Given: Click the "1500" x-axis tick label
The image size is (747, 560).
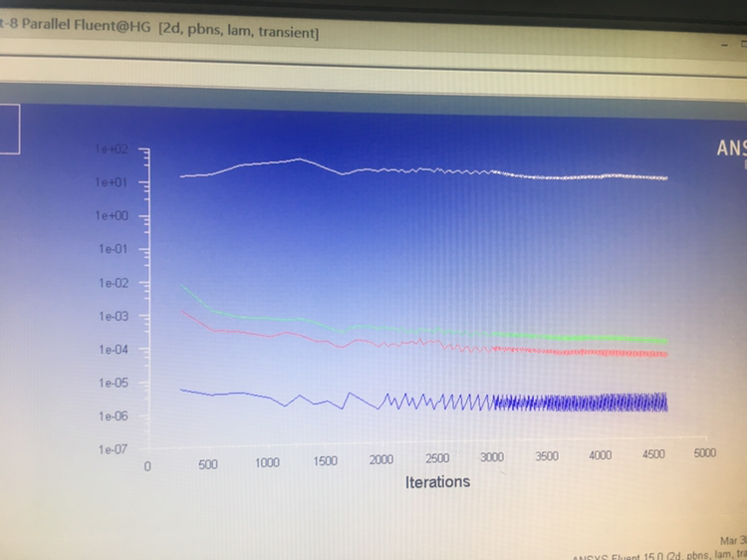Looking at the screenshot, I should (x=325, y=461).
